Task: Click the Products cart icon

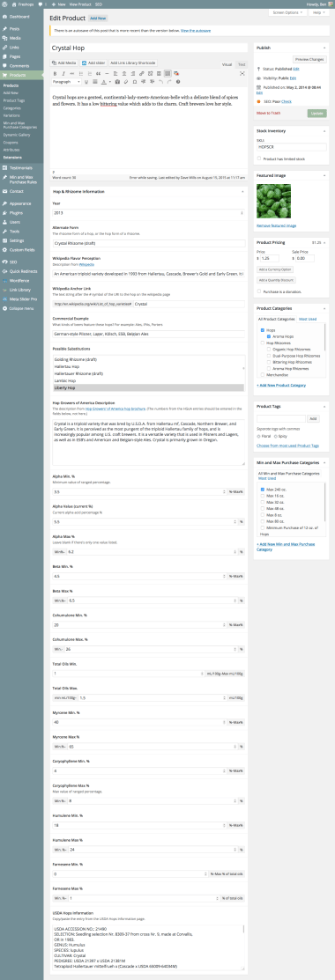Action: [5, 75]
